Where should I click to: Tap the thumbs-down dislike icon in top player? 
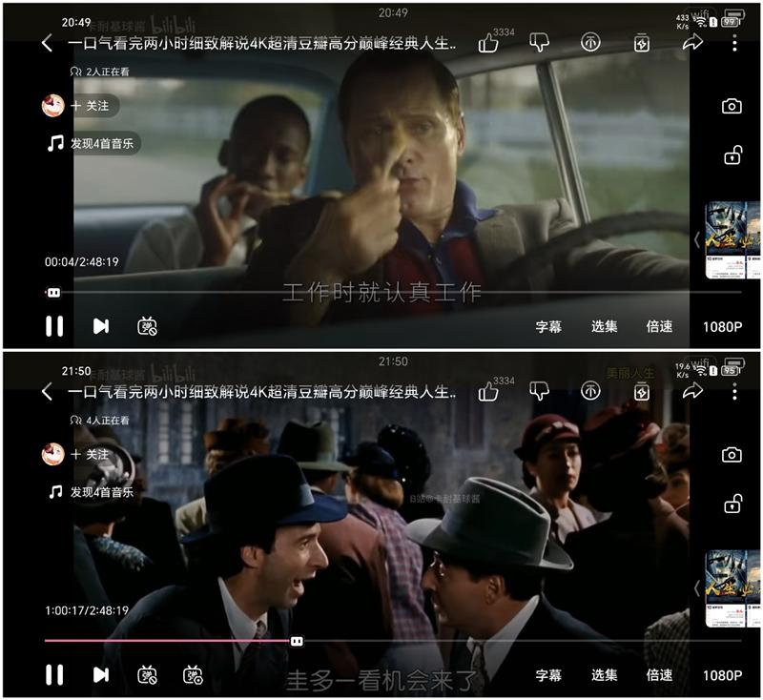pyautogui.click(x=539, y=43)
